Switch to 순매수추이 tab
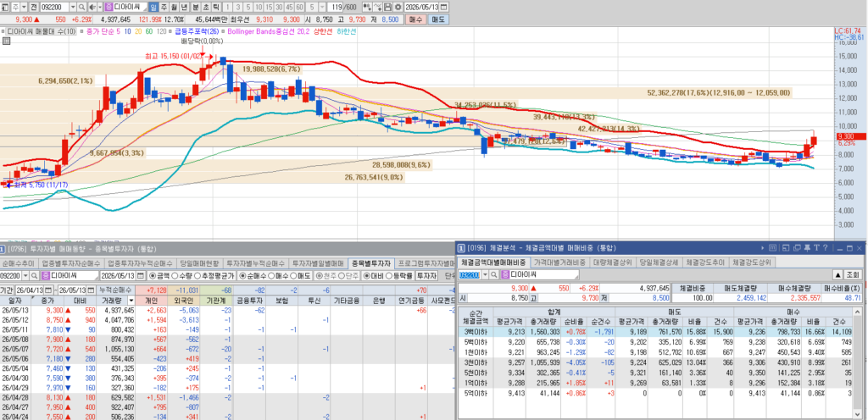This screenshot has height=420, width=868. click(19, 263)
